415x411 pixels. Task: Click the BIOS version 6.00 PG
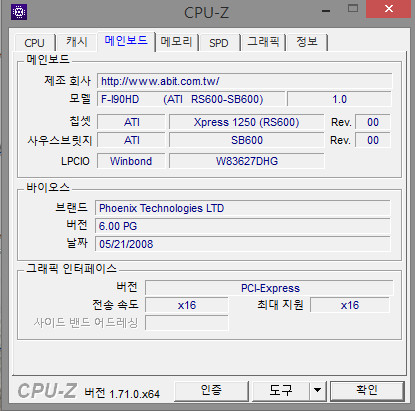pos(243,226)
